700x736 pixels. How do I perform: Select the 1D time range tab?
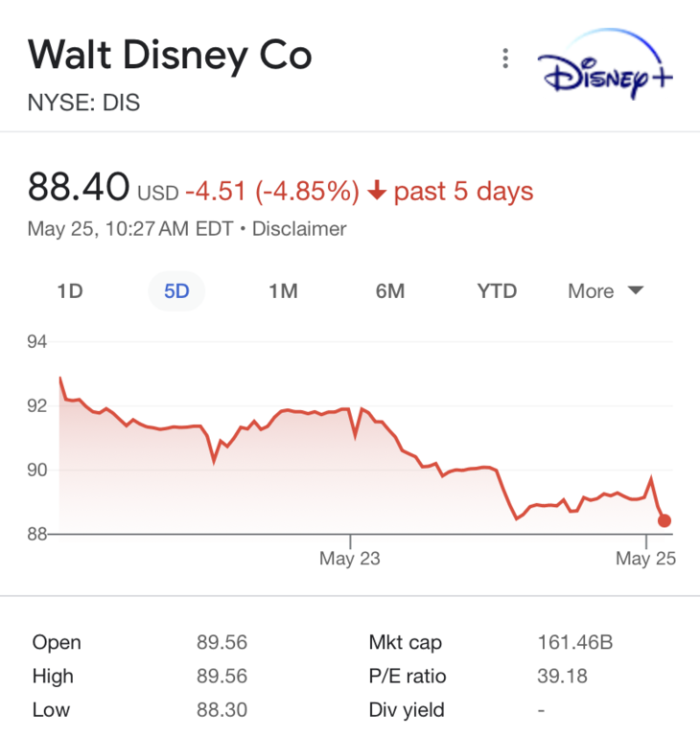[x=70, y=291]
